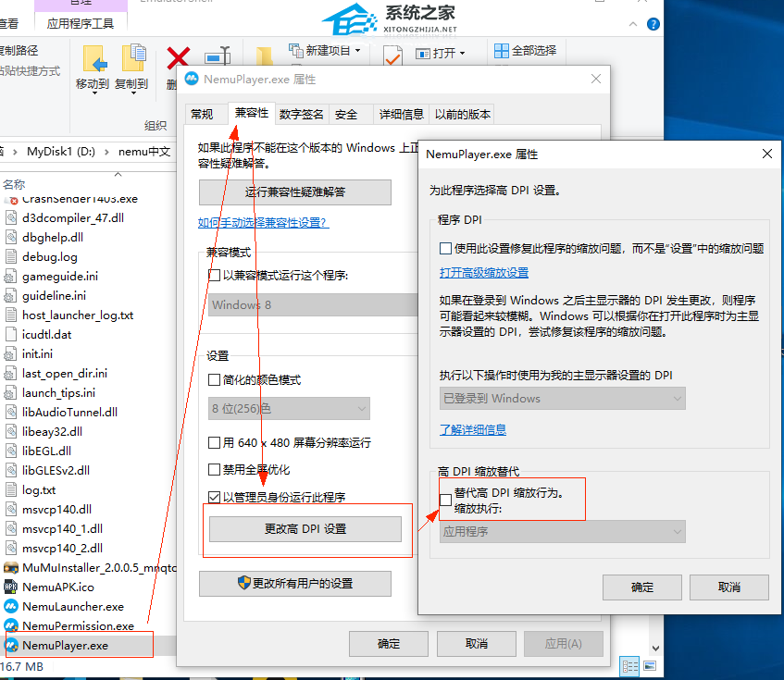This screenshot has width=784, height=680.
Task: Switch to the 数字签名 (Digital Signatures) tab
Action: (x=301, y=114)
